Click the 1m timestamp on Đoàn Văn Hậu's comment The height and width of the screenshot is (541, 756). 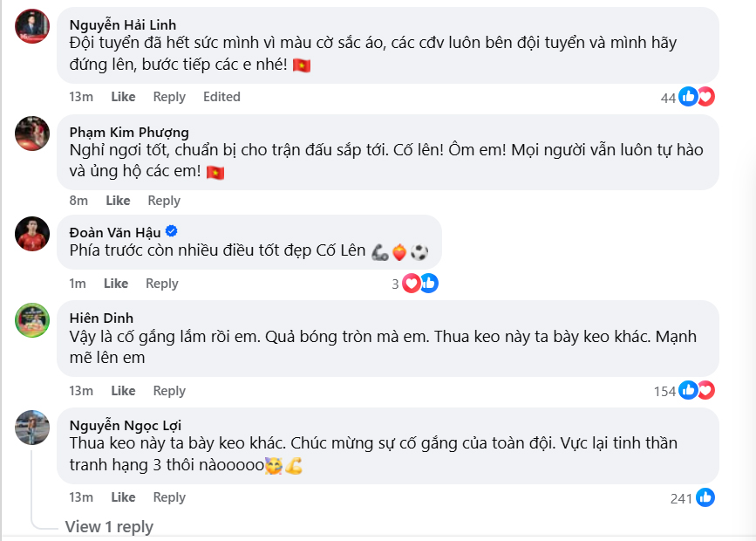[77, 283]
